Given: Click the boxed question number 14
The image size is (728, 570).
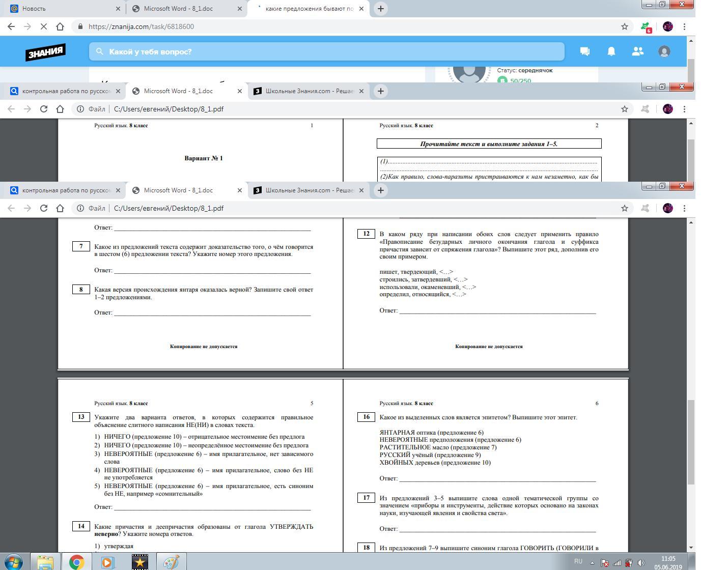Looking at the screenshot, I should (x=81, y=526).
